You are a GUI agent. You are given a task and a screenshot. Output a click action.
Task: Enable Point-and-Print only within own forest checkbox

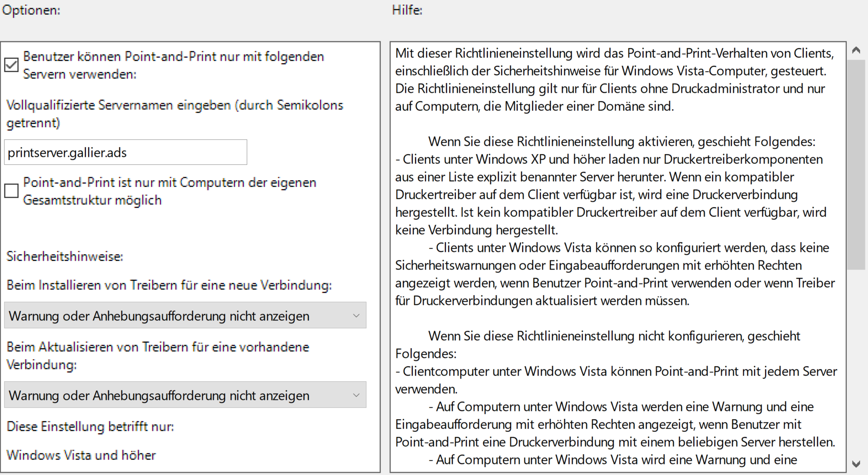11,191
